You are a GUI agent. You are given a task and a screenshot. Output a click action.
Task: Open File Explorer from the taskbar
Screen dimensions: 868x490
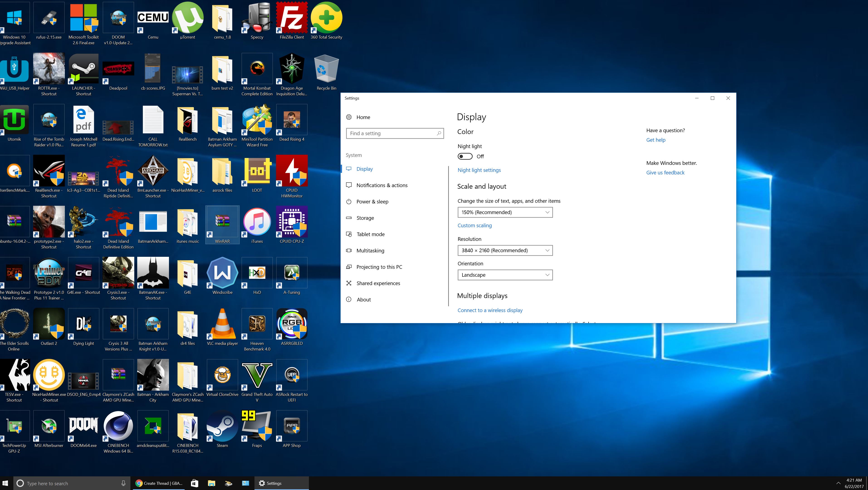click(211, 483)
